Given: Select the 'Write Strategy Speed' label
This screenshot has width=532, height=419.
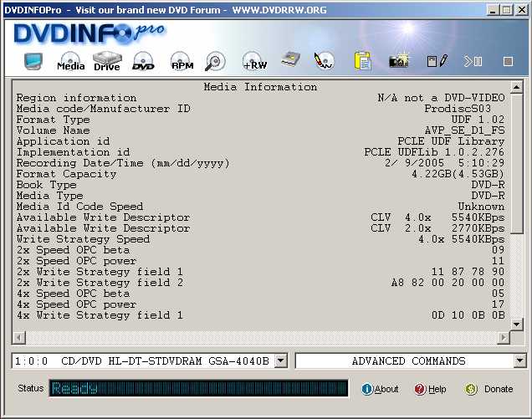Looking at the screenshot, I should pyautogui.click(x=83, y=239).
